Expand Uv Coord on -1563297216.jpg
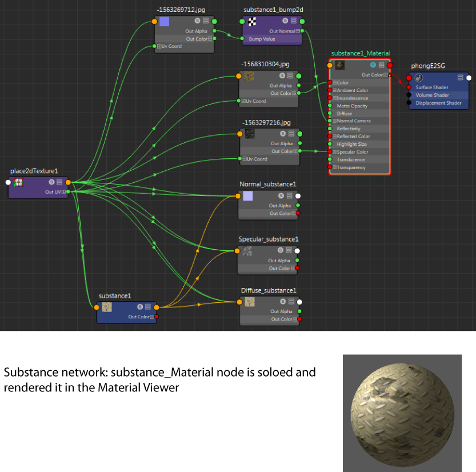Viewport: 476px width, 472px height. click(x=245, y=159)
